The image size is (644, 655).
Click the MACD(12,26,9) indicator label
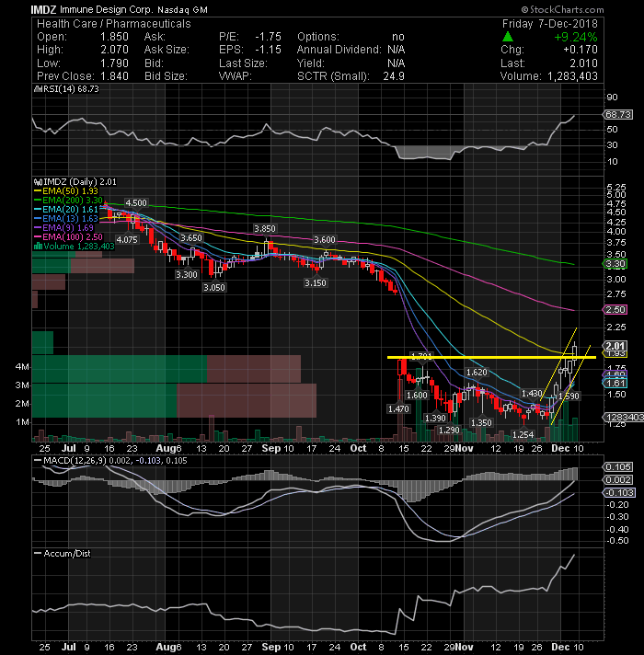110,460
